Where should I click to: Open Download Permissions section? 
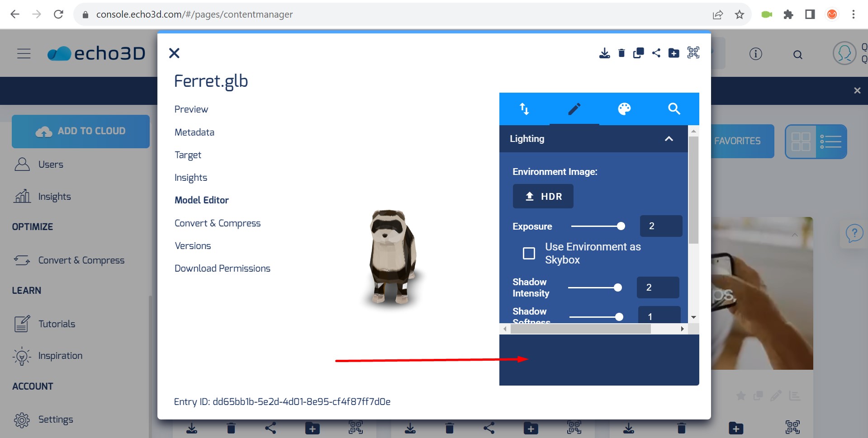point(223,268)
